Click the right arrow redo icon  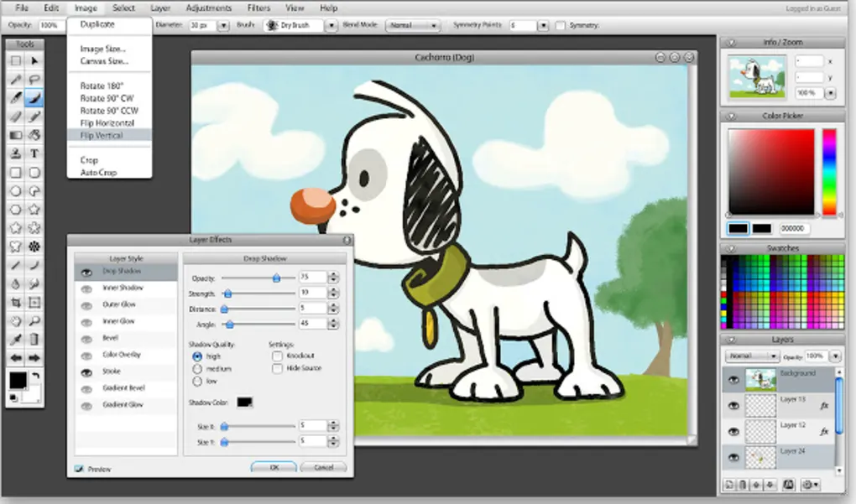pyautogui.click(x=34, y=358)
